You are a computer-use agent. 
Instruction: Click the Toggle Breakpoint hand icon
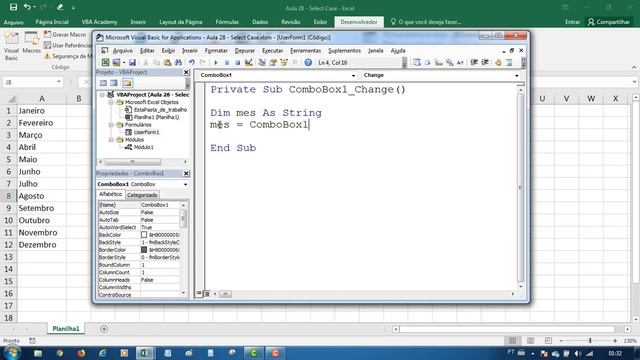pos(498,62)
